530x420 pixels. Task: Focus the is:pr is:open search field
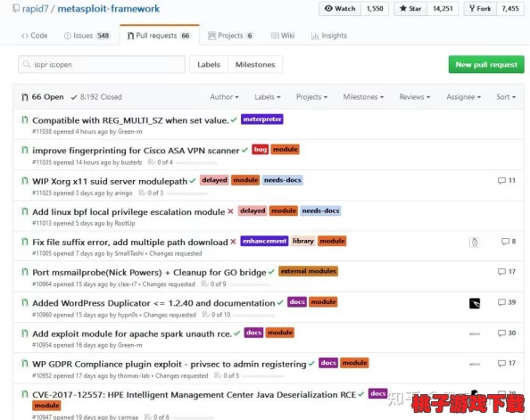(x=102, y=64)
